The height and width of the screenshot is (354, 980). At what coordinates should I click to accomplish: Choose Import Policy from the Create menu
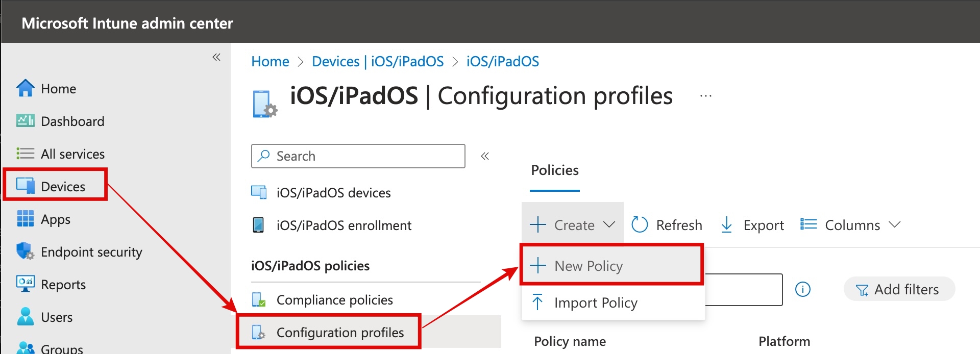613,302
